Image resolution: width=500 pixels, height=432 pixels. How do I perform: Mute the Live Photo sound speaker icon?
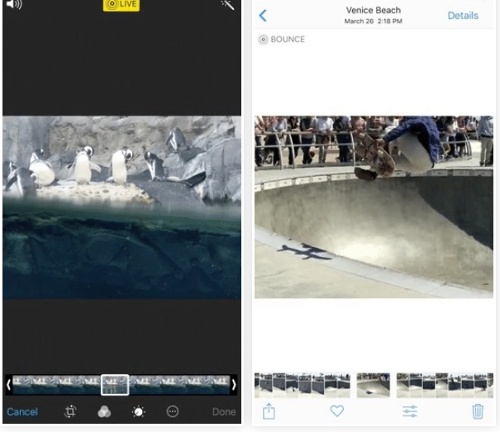point(14,4)
